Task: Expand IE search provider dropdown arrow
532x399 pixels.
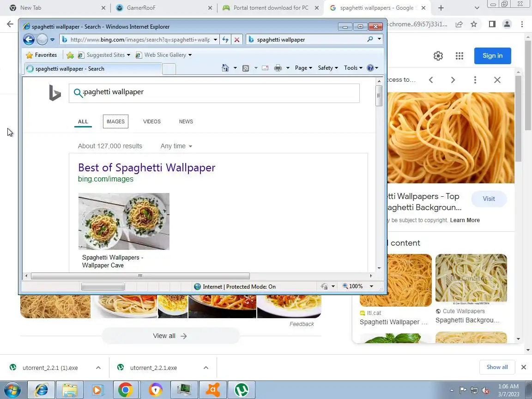Action: [x=379, y=39]
